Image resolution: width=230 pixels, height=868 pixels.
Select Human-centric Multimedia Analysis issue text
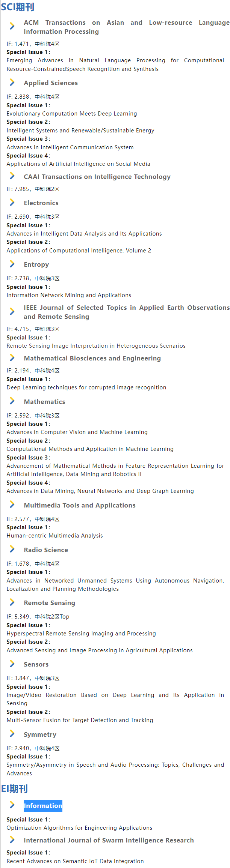(x=54, y=536)
